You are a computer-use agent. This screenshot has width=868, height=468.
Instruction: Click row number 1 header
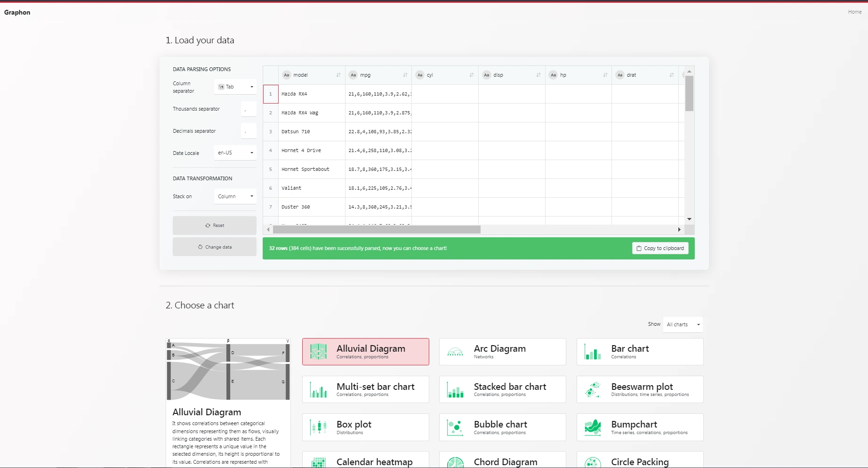tap(271, 94)
